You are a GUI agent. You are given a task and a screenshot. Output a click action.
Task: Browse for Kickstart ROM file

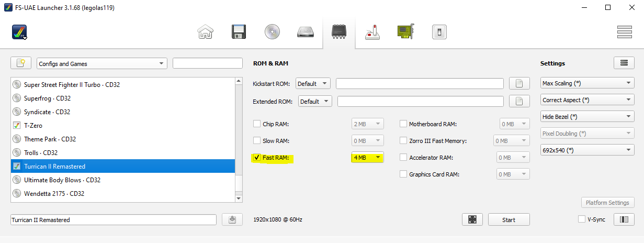click(x=519, y=83)
